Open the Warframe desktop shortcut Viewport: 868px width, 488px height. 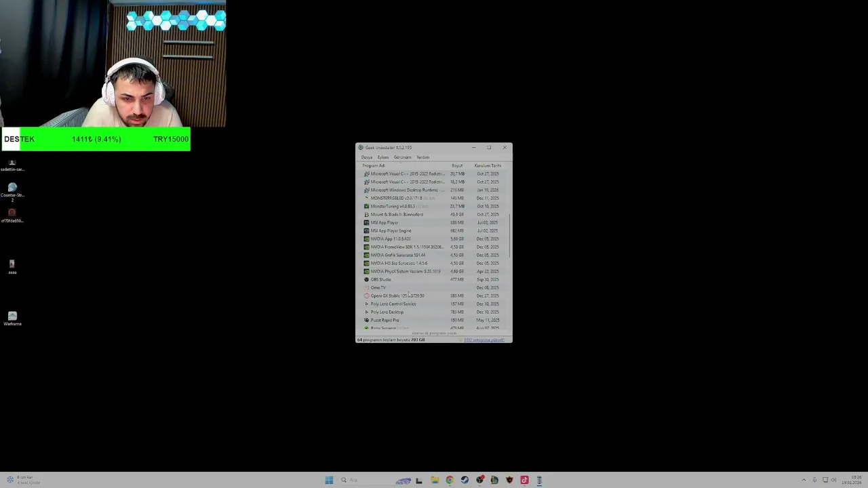(x=12, y=319)
